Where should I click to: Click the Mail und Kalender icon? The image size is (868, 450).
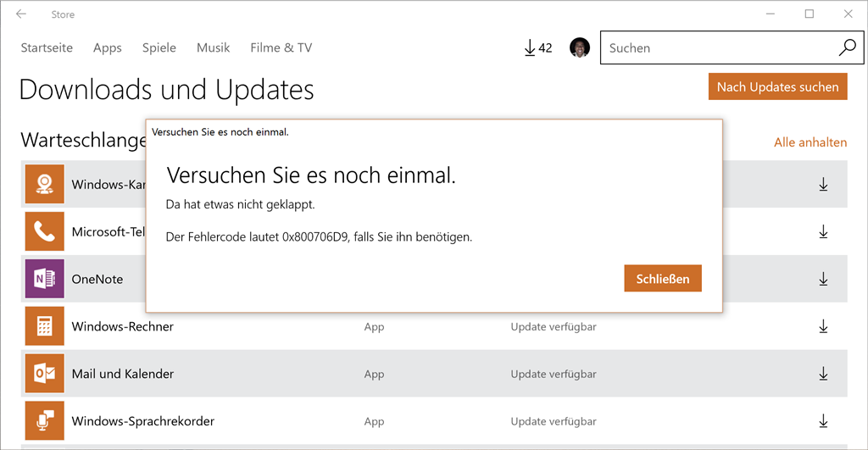[x=44, y=374]
